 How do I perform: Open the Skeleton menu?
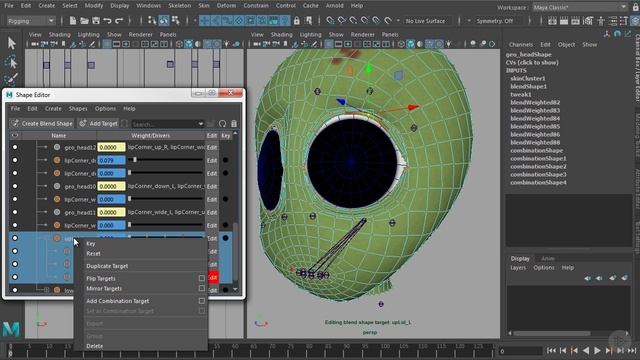coord(180,6)
